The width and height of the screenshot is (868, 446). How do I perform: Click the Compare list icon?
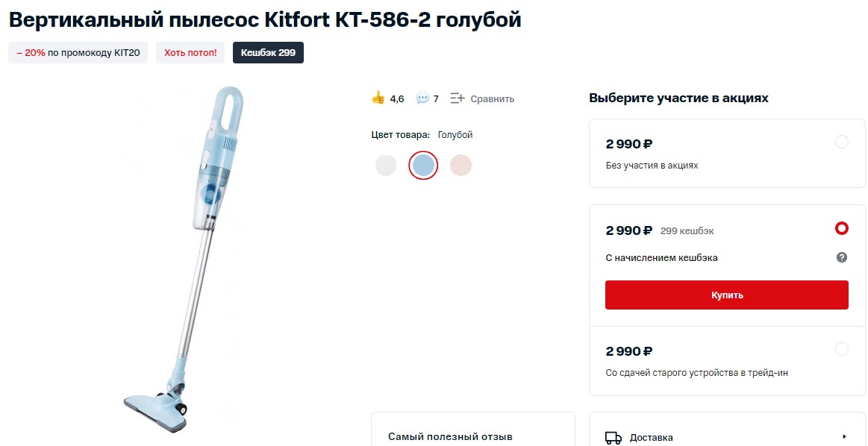(x=458, y=98)
